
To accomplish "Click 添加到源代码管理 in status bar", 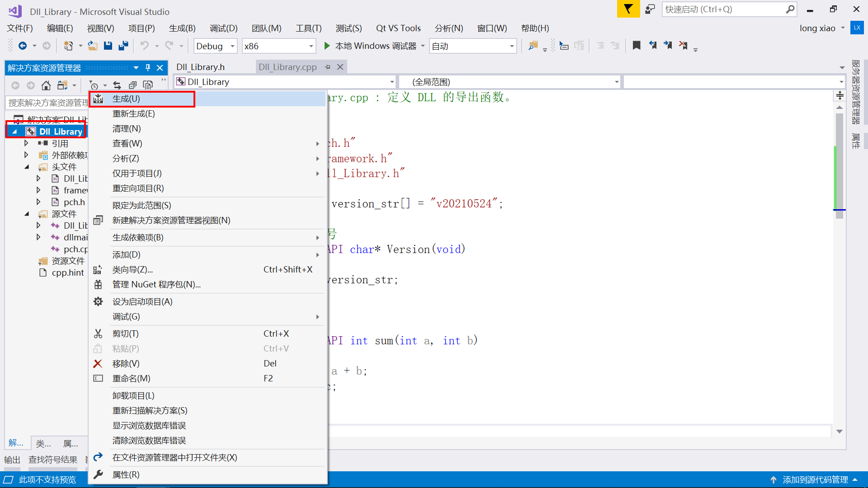I will coord(815,480).
